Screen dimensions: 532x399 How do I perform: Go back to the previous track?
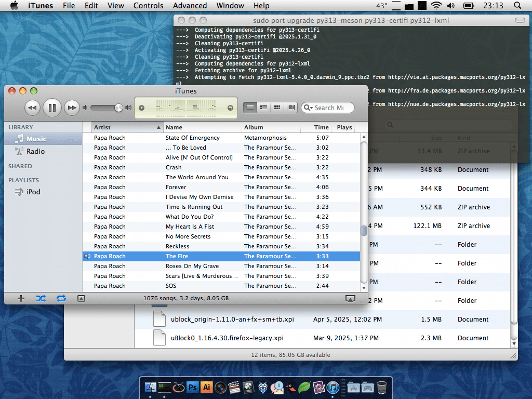point(32,108)
